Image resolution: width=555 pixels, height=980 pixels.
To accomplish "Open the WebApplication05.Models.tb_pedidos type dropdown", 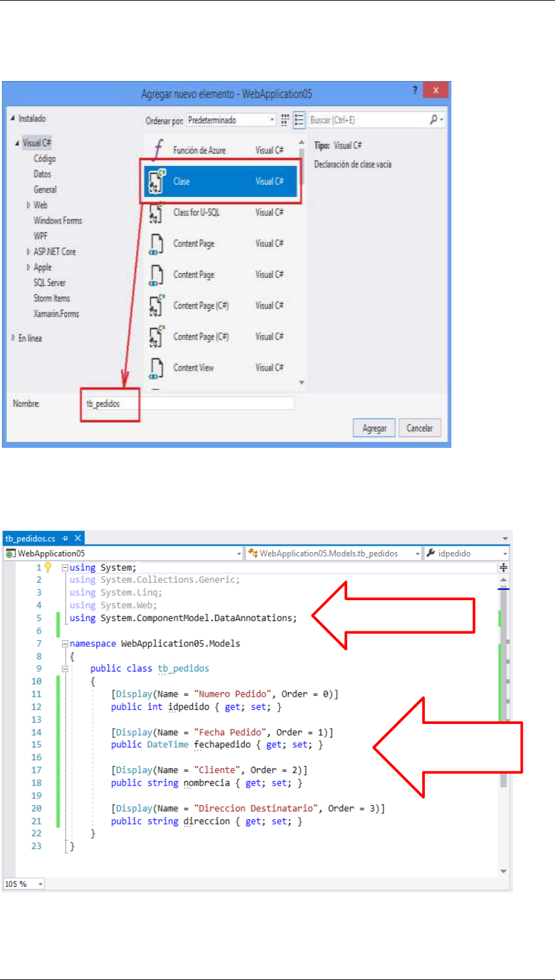I will pyautogui.click(x=417, y=554).
